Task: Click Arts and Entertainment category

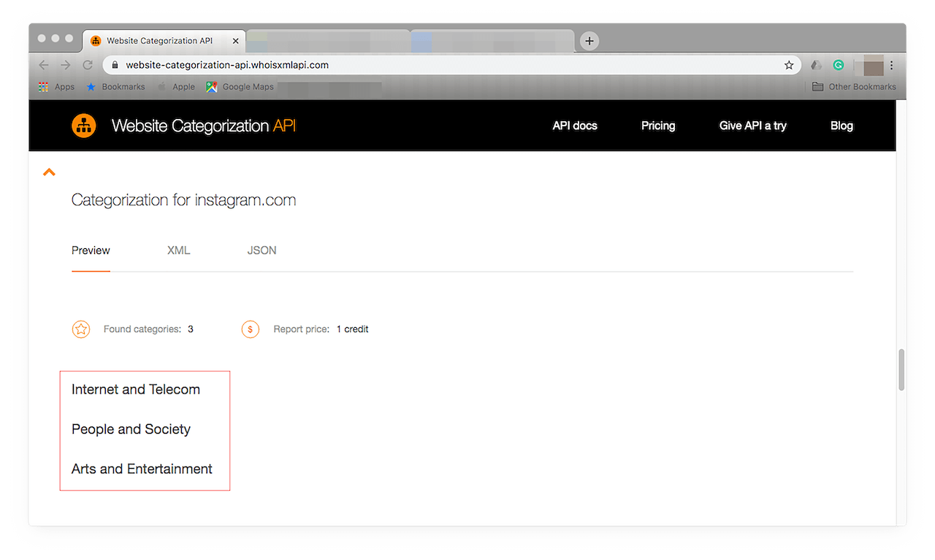Action: [142, 469]
